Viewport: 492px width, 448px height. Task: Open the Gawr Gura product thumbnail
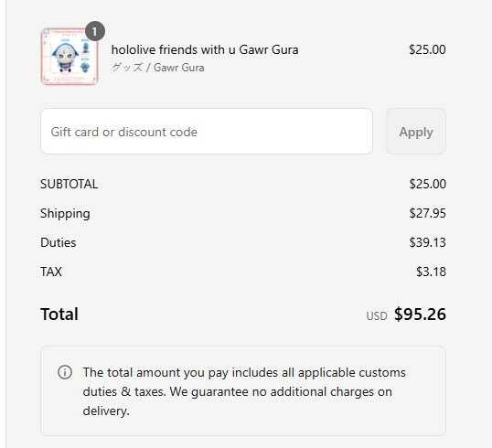(x=70, y=57)
